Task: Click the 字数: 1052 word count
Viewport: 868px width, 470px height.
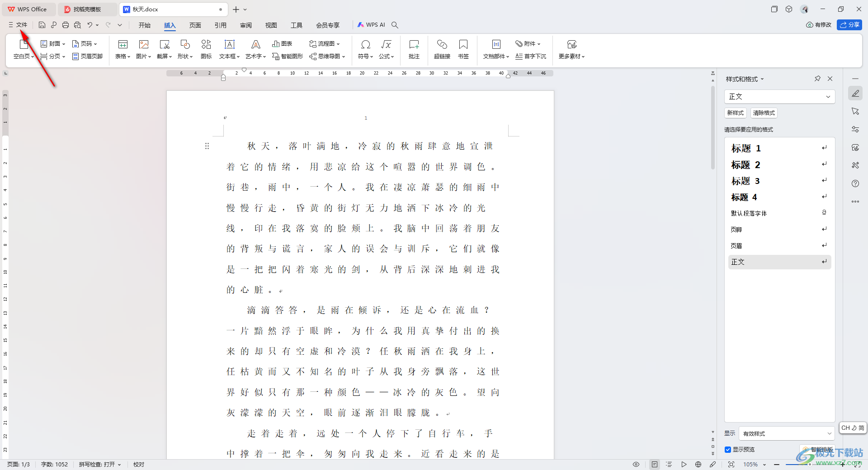Action: [54, 465]
